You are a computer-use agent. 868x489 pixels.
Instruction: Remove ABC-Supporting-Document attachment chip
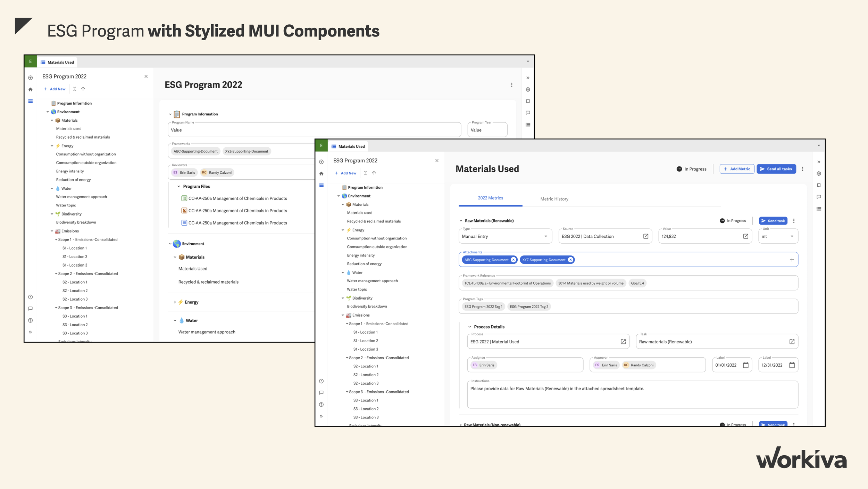[513, 260]
